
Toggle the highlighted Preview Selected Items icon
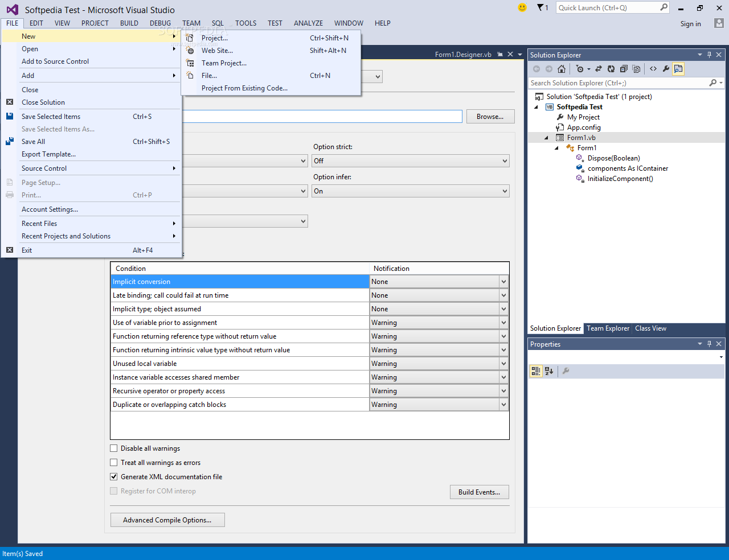[678, 69]
